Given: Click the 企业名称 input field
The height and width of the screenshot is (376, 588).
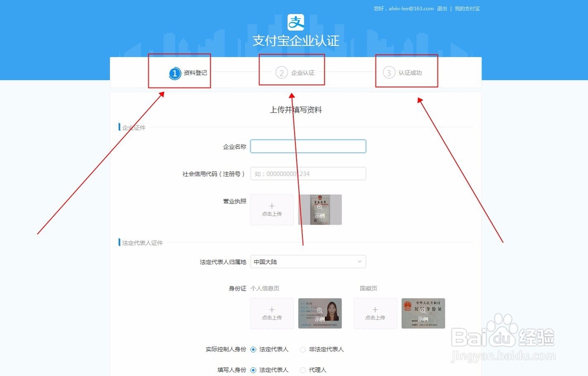Looking at the screenshot, I should (x=308, y=147).
